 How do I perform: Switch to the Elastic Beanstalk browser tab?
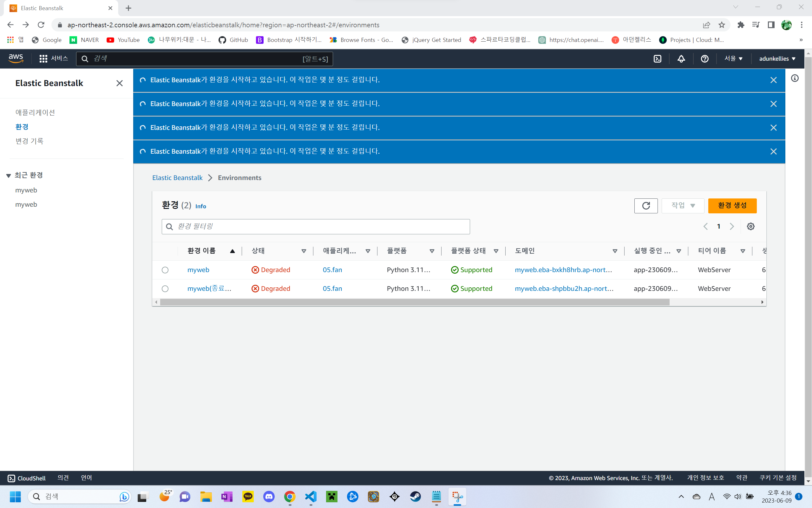click(x=60, y=8)
